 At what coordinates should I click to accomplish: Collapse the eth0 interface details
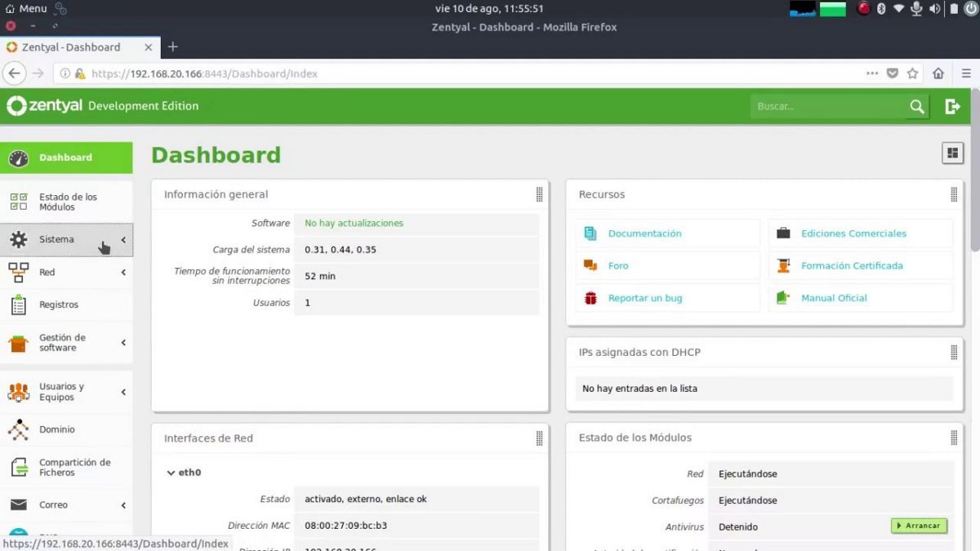[x=171, y=472]
